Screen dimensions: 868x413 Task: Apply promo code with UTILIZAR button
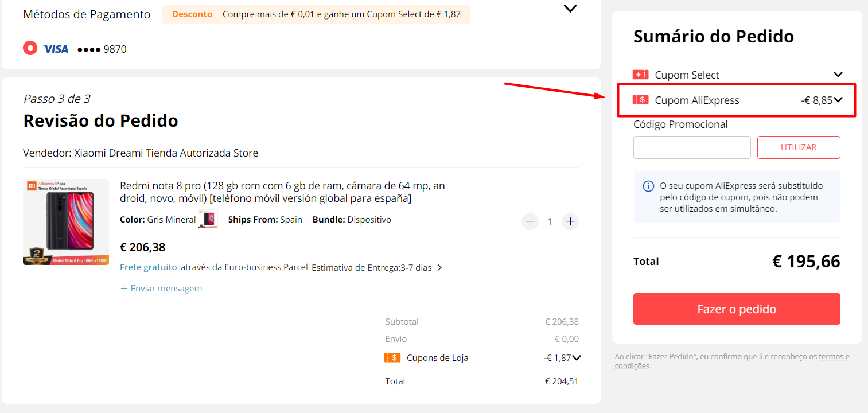click(799, 147)
